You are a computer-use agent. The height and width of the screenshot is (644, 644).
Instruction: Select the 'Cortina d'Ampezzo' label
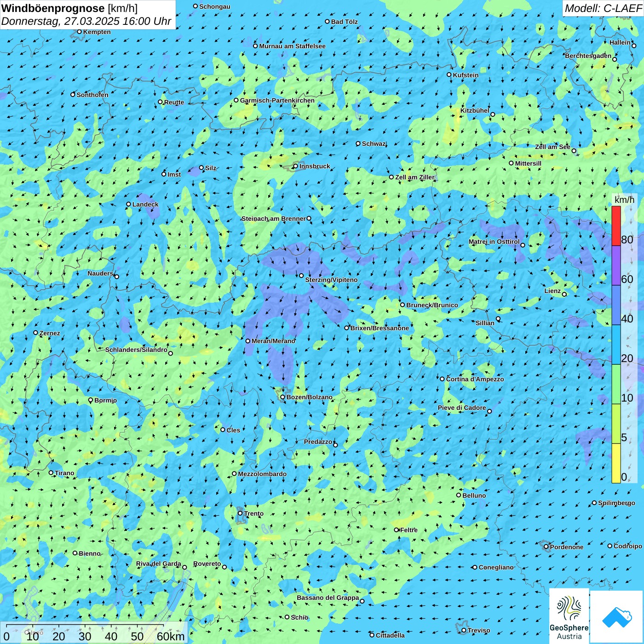click(x=475, y=379)
